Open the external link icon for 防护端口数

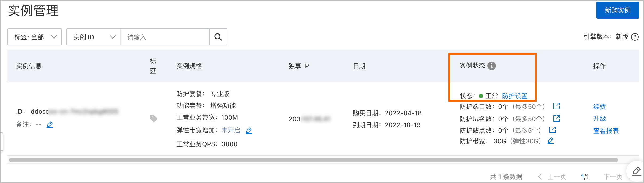coord(557,106)
